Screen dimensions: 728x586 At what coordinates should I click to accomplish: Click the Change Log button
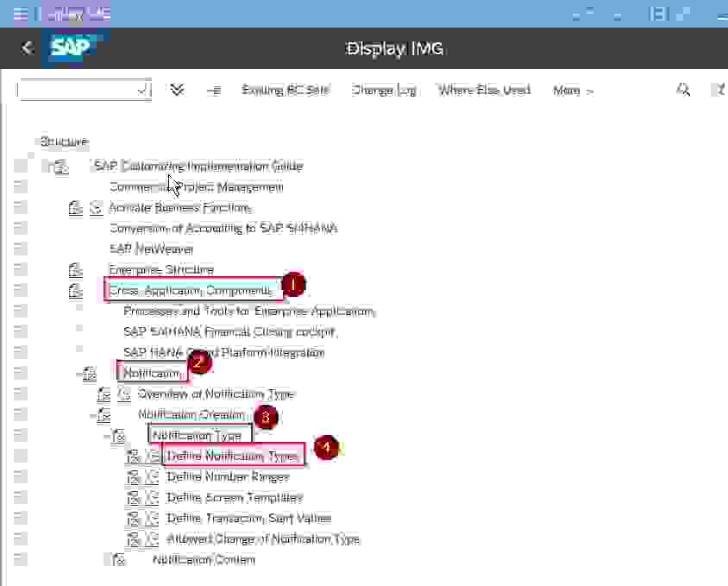coord(384,90)
